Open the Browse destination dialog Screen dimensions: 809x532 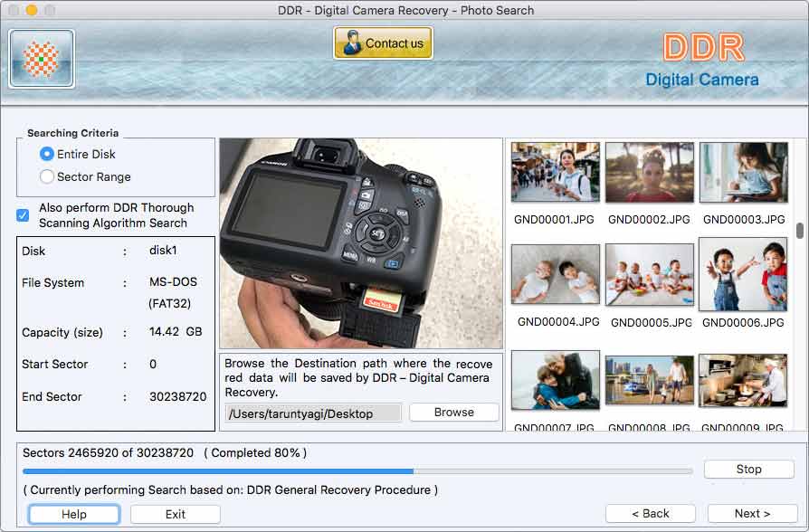tap(453, 413)
